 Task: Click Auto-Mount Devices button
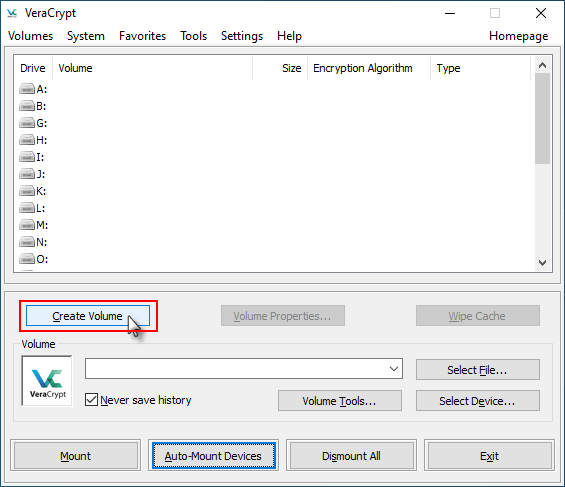(x=213, y=456)
